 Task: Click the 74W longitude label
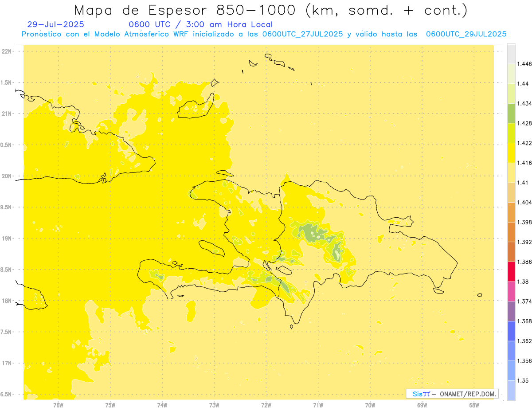click(x=162, y=405)
